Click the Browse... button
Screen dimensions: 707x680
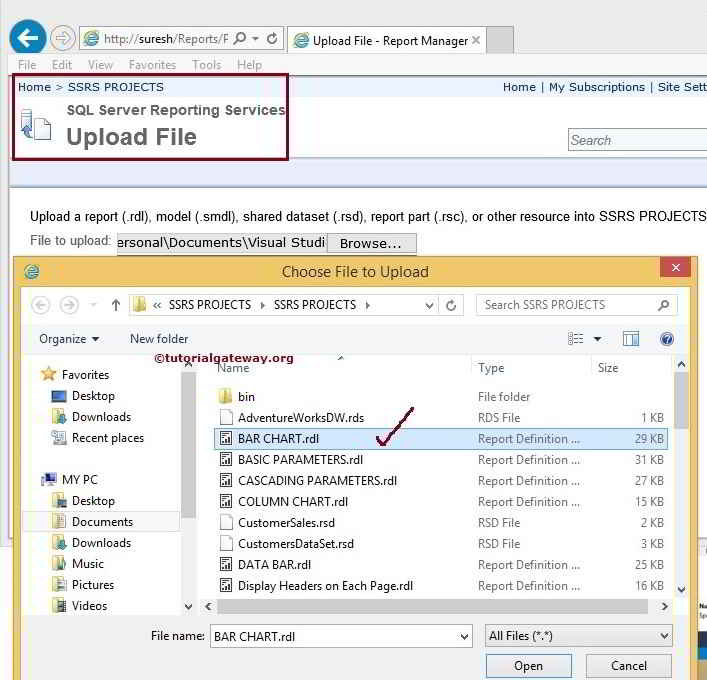(x=371, y=244)
